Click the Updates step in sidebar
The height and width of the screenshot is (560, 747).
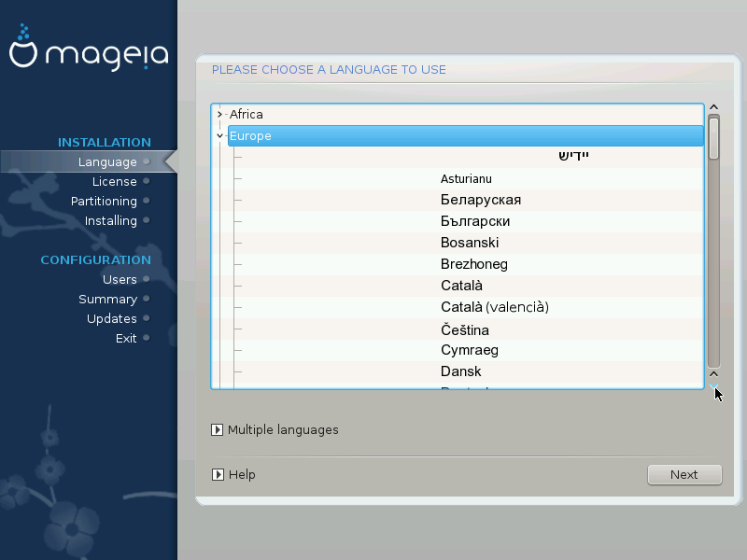[x=111, y=318]
